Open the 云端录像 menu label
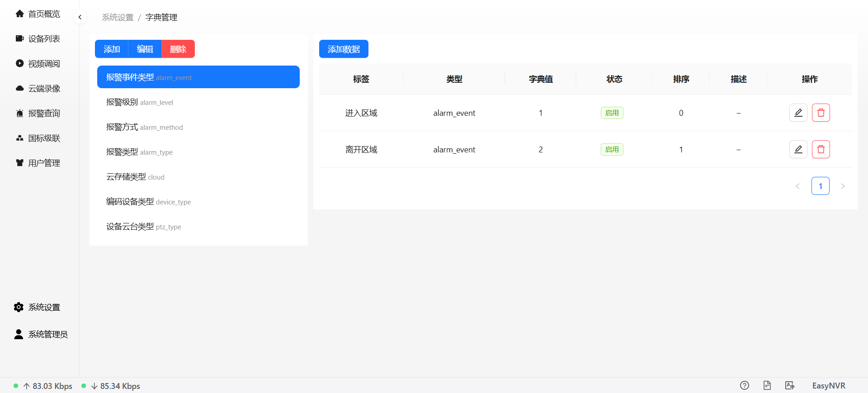868x393 pixels. (x=44, y=88)
